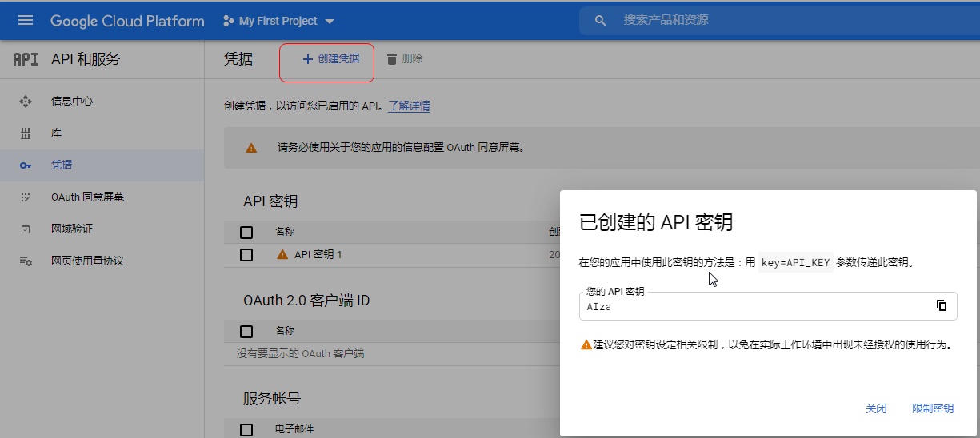Click the 库 library icon

click(25, 133)
